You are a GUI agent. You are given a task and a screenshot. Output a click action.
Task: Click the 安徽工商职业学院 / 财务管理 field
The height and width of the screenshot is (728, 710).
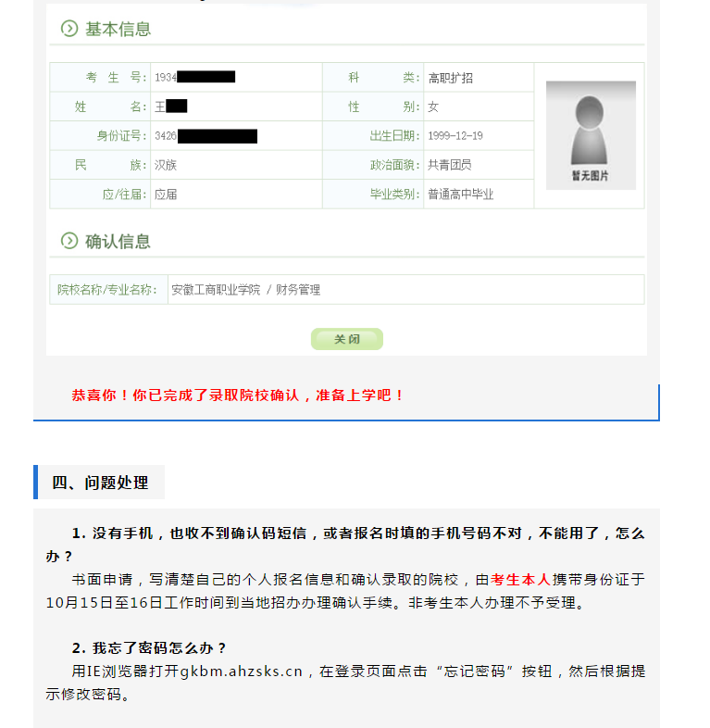(246, 290)
